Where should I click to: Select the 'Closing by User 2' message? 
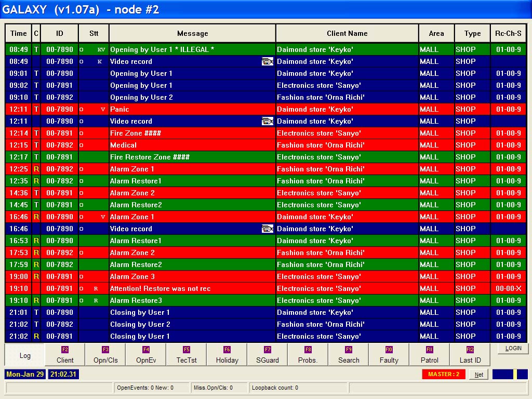pyautogui.click(x=140, y=324)
